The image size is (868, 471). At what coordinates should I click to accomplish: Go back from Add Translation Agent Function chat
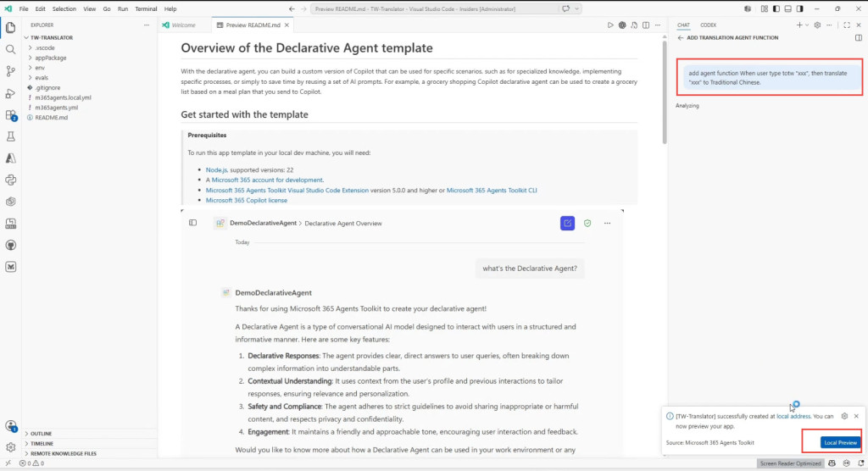click(x=681, y=37)
